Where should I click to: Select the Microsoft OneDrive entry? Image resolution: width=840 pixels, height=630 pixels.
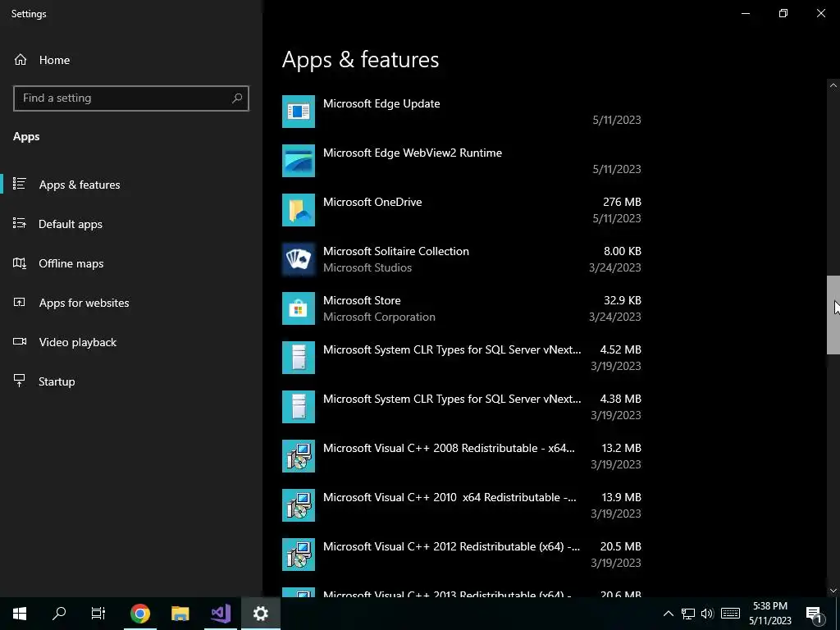click(462, 210)
